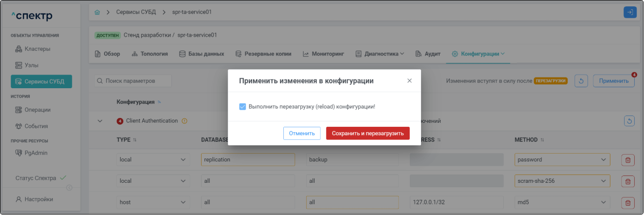644x215 pixels.
Task: Close the configuration dialog with X
Action: 409,81
